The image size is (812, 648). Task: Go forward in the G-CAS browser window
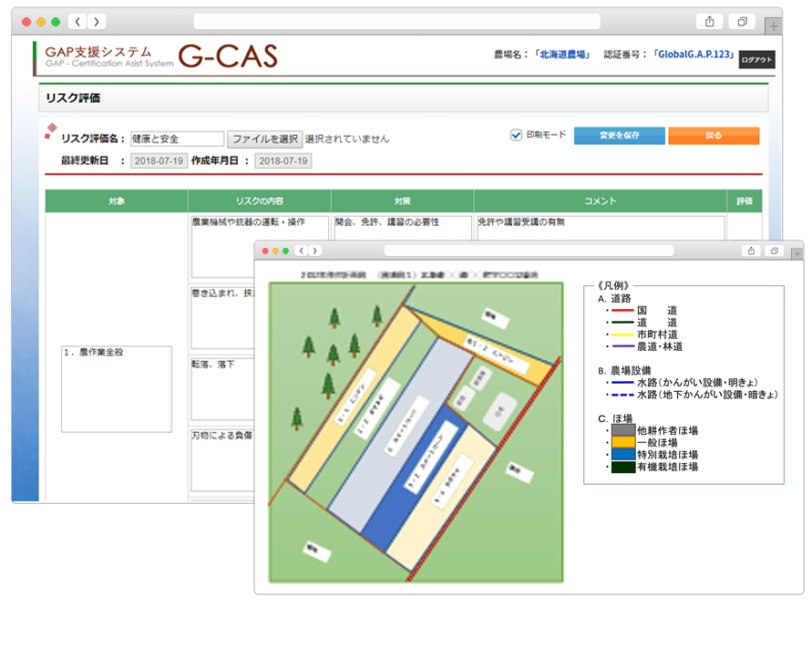tap(97, 22)
